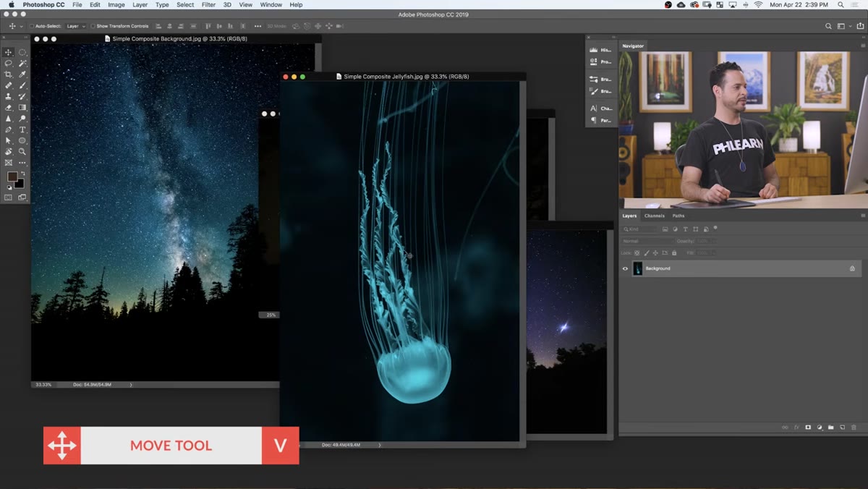This screenshot has height=489, width=868.
Task: Hide the Background layer with eye icon
Action: pos(626,268)
